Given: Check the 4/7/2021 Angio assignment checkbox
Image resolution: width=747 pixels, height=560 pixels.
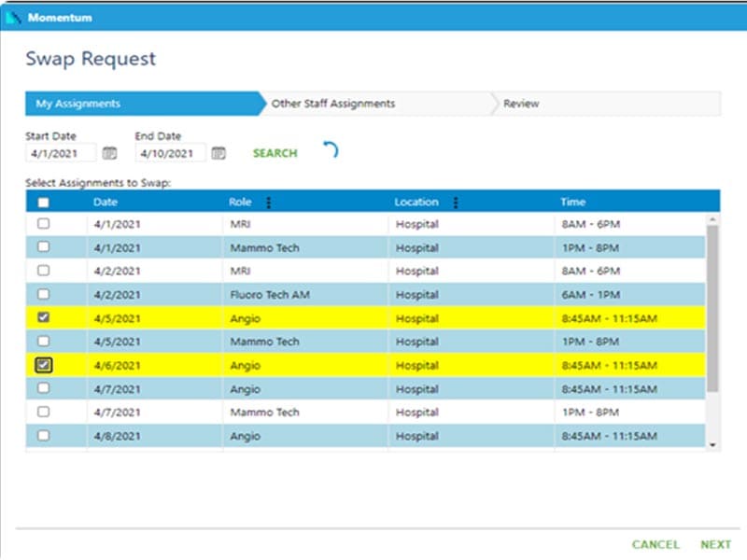Looking at the screenshot, I should 43,388.
